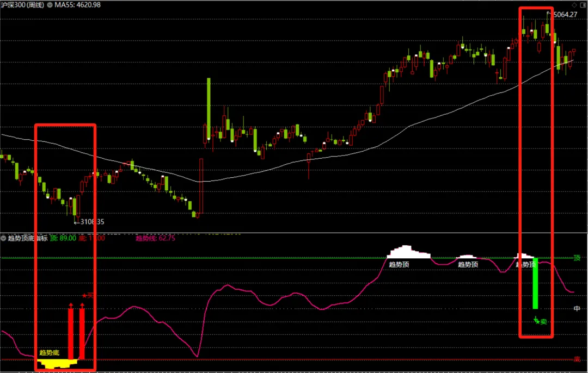Select the MA55: 4620.98 value label
588x373 pixels.
pos(78,5)
